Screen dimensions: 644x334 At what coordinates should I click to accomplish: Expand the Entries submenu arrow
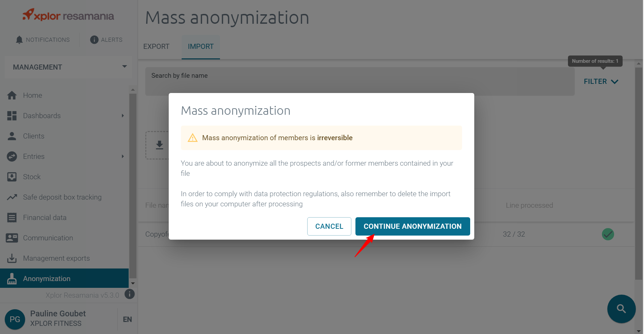point(123,156)
